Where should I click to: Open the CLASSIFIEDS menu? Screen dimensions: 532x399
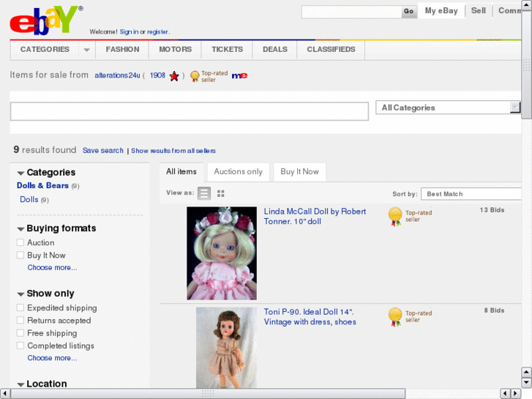pos(331,50)
